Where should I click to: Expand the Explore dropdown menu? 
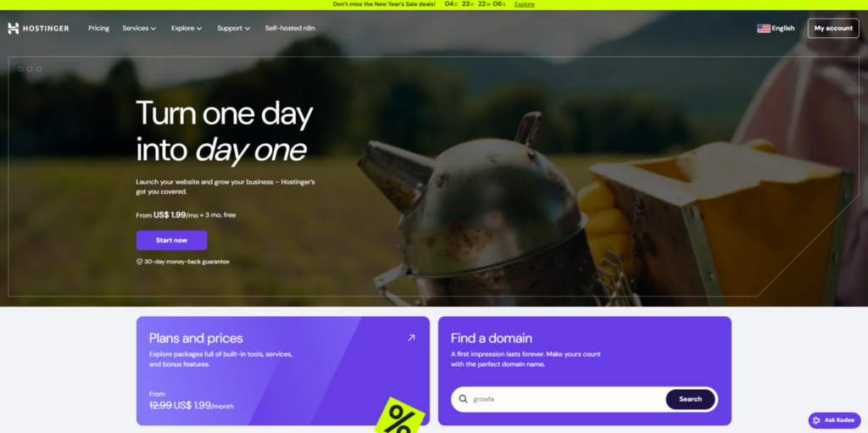[x=186, y=28]
